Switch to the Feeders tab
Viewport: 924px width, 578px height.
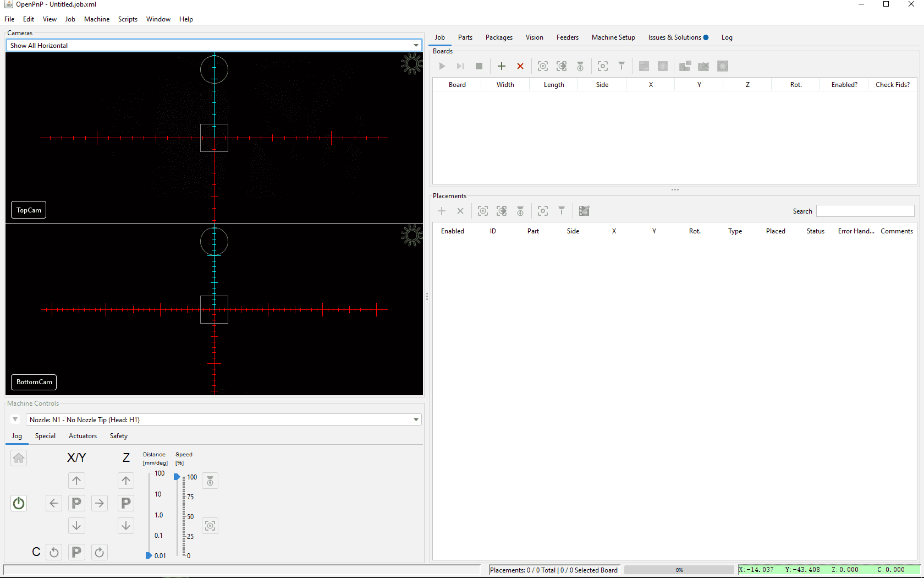pyautogui.click(x=567, y=37)
